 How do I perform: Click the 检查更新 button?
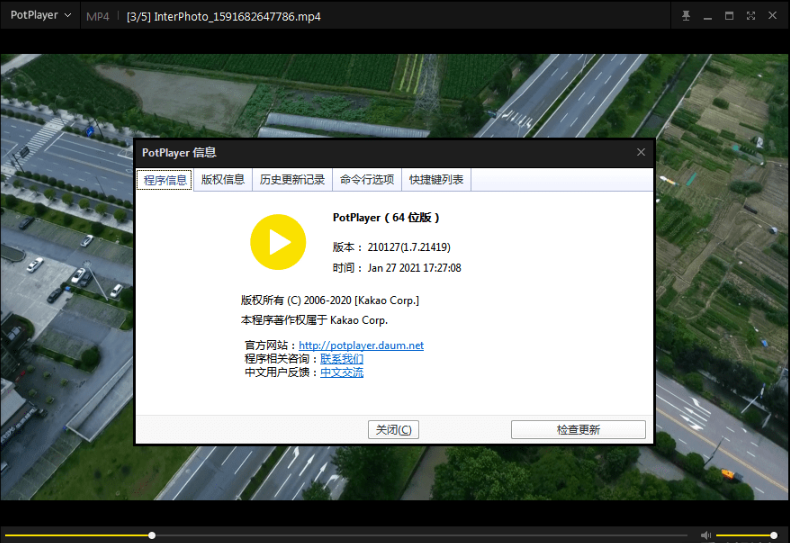(578, 429)
